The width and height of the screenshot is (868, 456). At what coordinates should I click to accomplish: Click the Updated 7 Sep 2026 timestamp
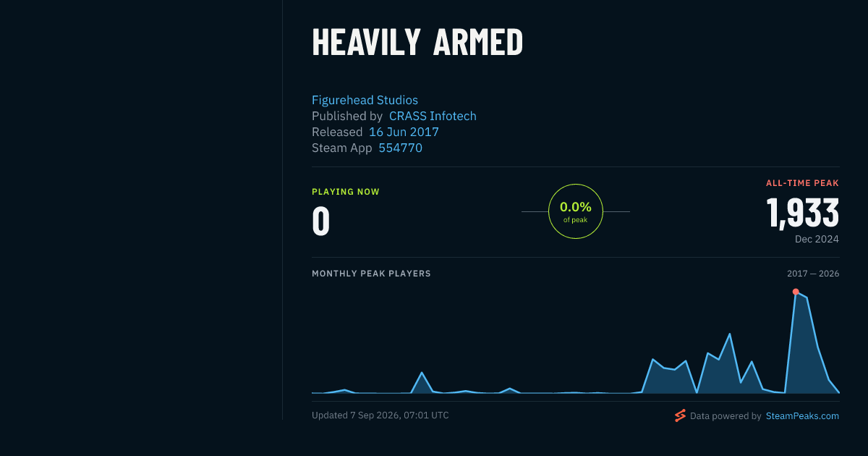pos(380,415)
